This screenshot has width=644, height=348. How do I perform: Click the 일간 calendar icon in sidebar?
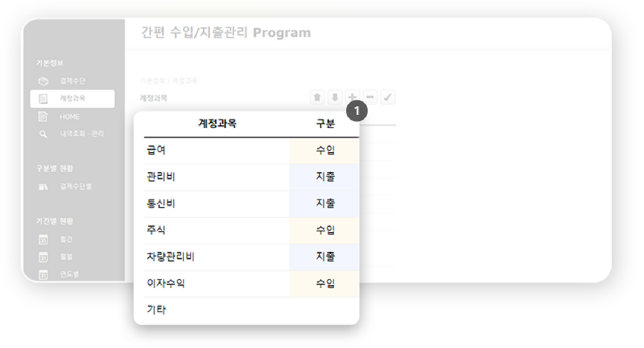click(44, 240)
